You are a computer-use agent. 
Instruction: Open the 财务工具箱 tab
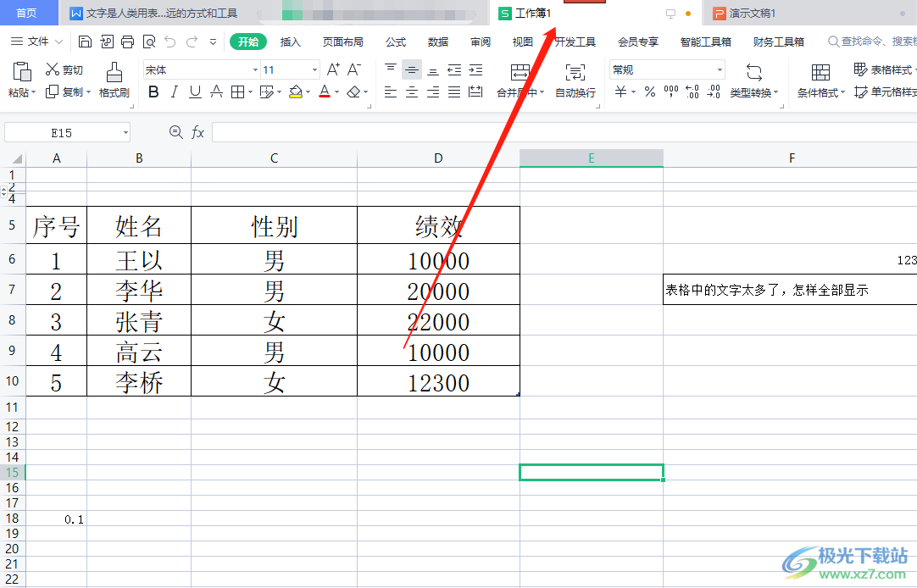pos(778,42)
